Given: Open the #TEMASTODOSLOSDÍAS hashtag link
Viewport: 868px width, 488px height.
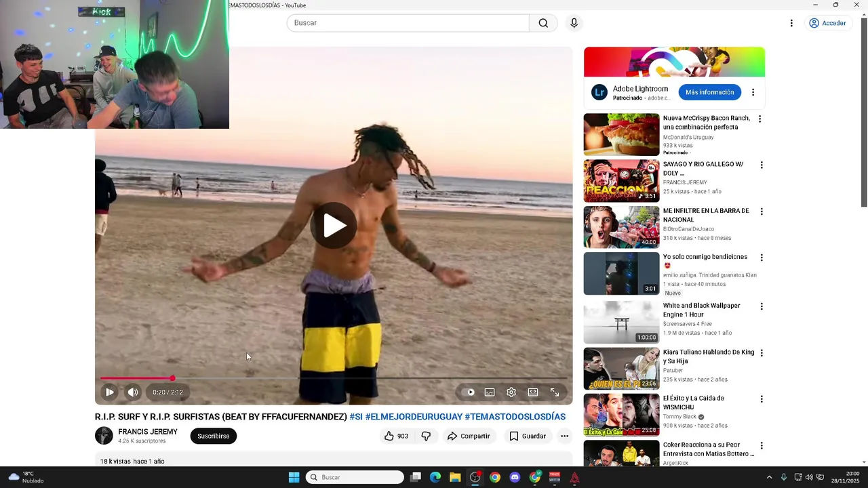Looking at the screenshot, I should coord(515,417).
